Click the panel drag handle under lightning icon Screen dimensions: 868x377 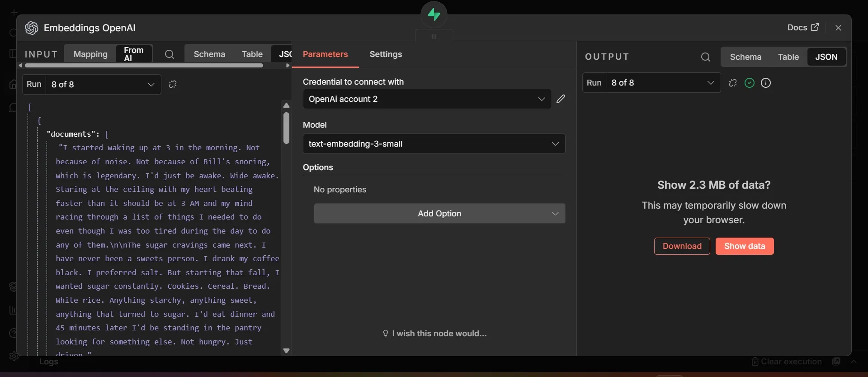pyautogui.click(x=434, y=37)
